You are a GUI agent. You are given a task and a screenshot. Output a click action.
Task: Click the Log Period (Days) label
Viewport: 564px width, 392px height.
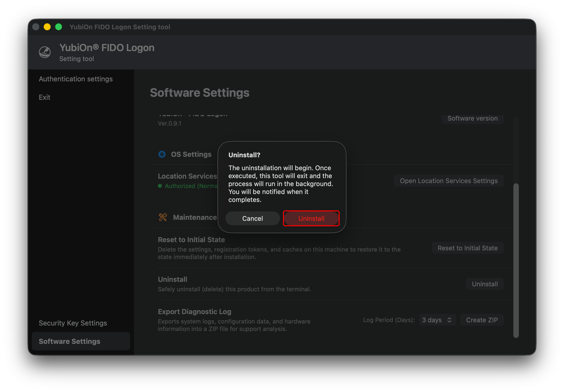tap(389, 320)
